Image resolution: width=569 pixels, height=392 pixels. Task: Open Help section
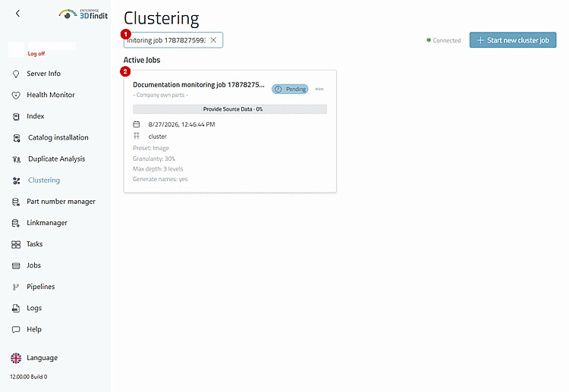click(34, 330)
